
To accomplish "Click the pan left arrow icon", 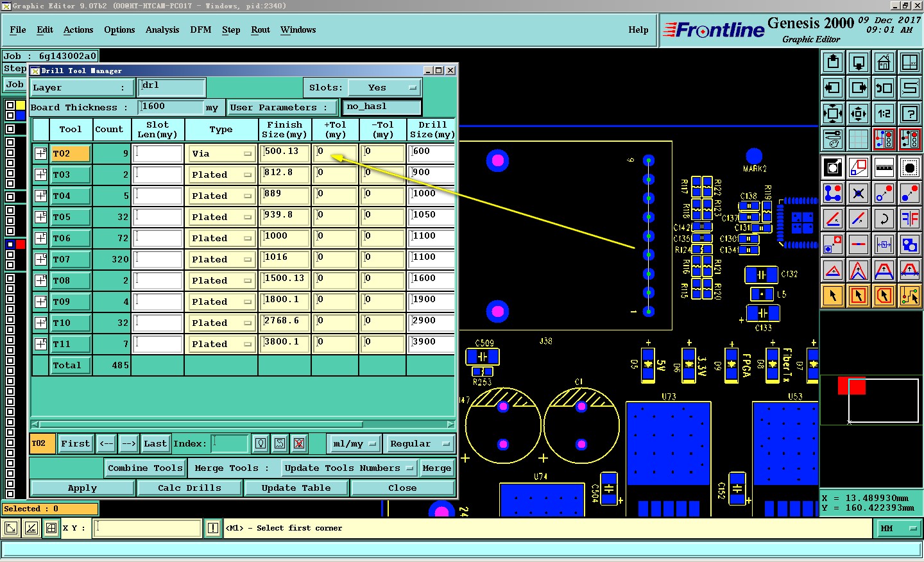I will [x=833, y=88].
